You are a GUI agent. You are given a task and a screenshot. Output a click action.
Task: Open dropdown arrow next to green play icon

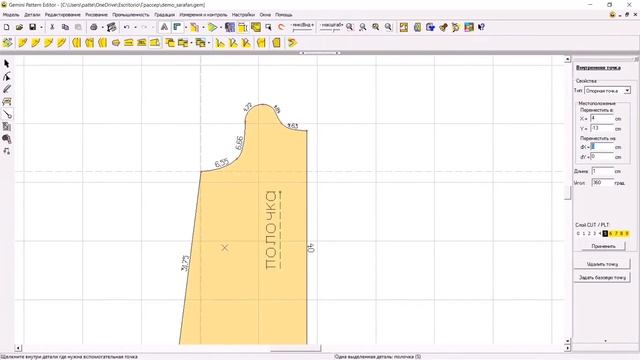(x=221, y=27)
